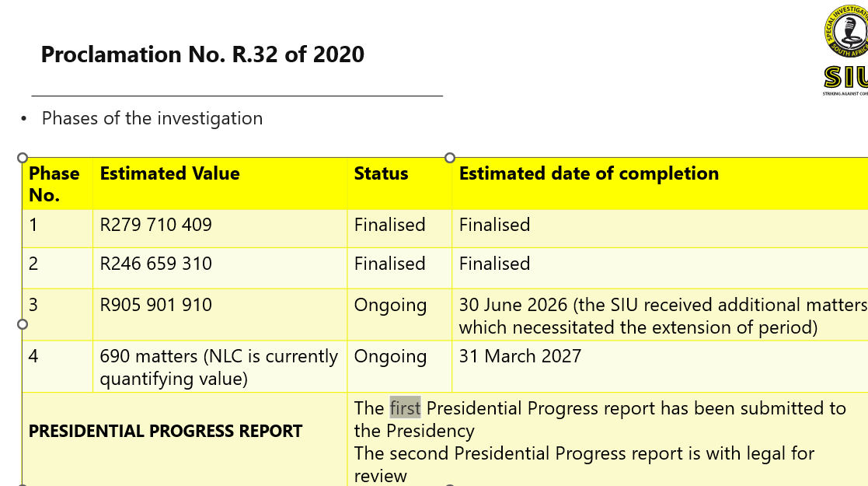The width and height of the screenshot is (868, 486).
Task: Select the 'Estimated Value' header cell
Action: [170, 174]
